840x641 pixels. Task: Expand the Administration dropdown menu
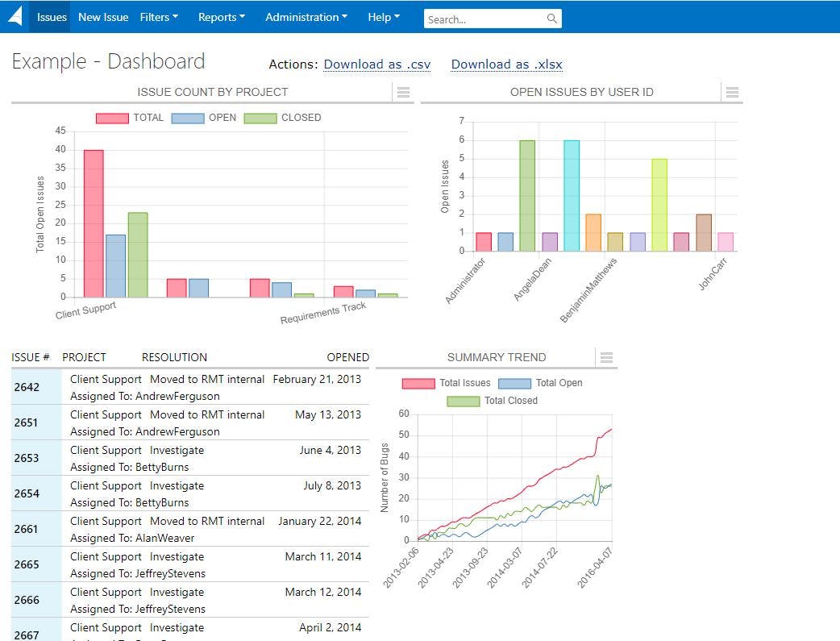[x=306, y=17]
